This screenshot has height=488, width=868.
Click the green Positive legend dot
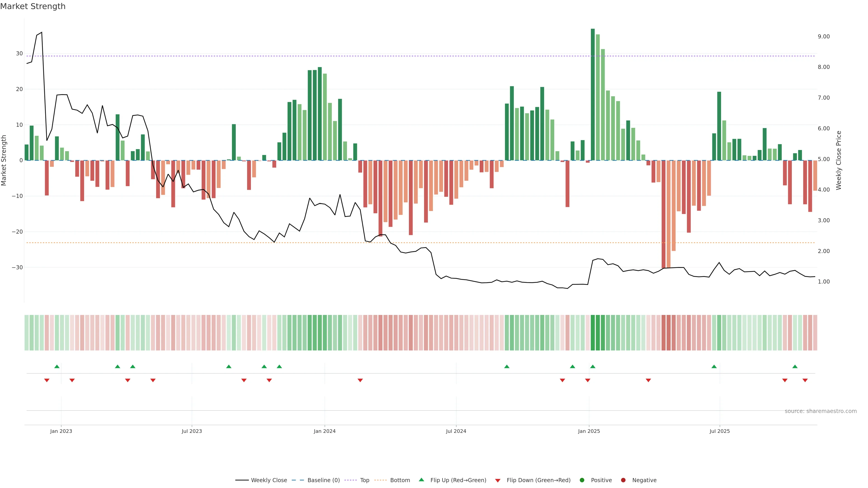point(582,480)
